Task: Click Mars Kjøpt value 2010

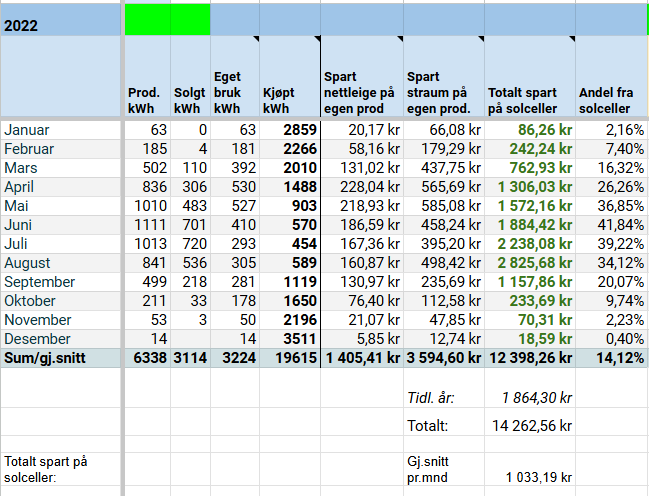Action: click(300, 168)
